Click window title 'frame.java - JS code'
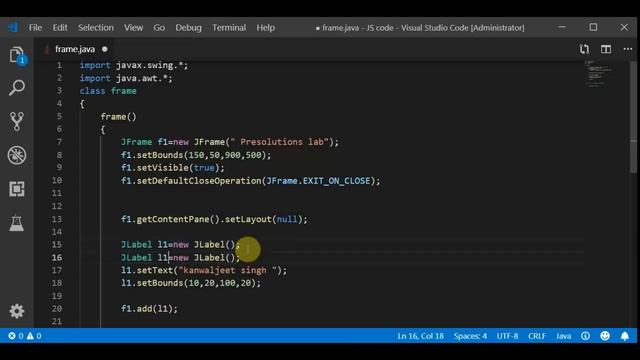The width and height of the screenshot is (640, 360). click(358, 28)
